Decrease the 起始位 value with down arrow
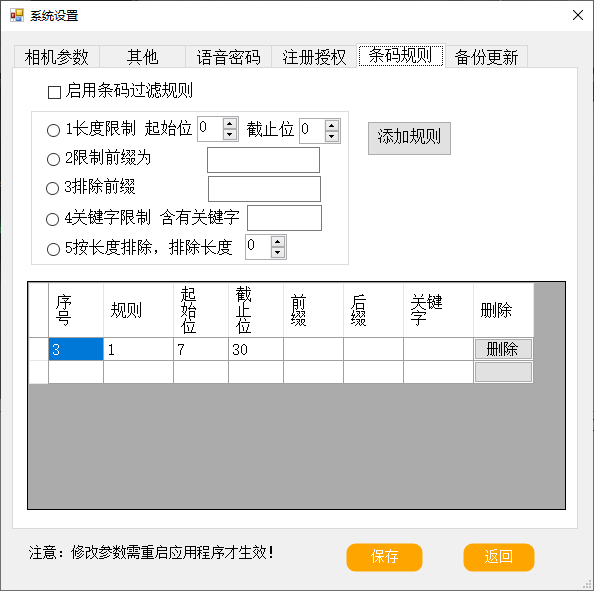The height and width of the screenshot is (591, 594). click(230, 134)
